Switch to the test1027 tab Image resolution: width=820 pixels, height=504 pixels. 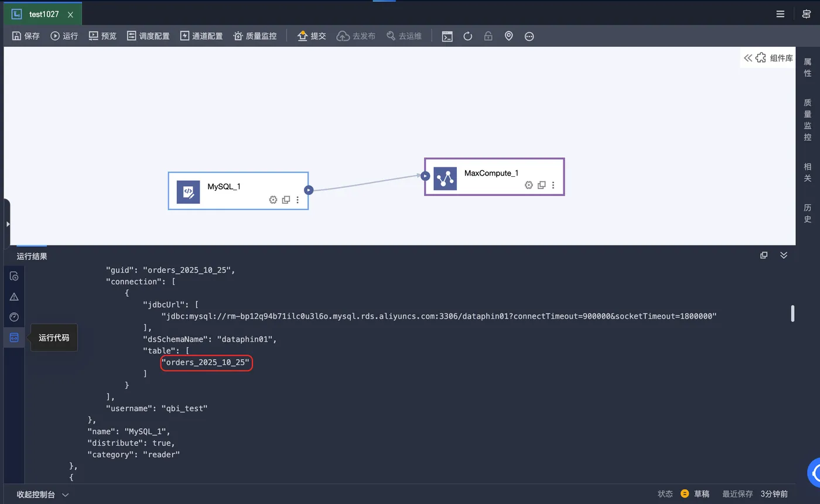coord(43,14)
